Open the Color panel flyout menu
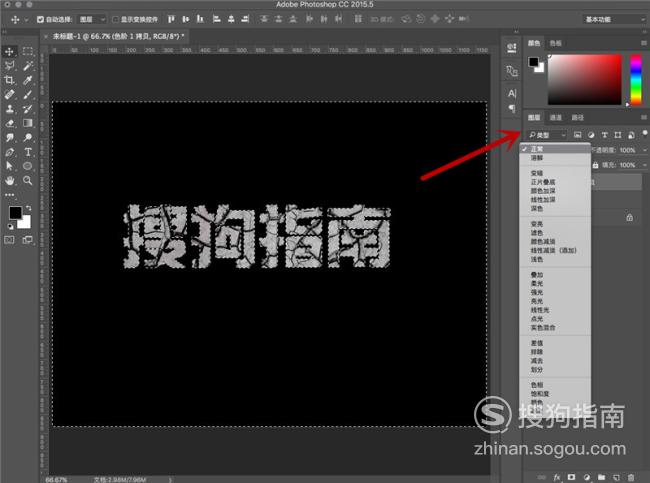 click(x=644, y=43)
